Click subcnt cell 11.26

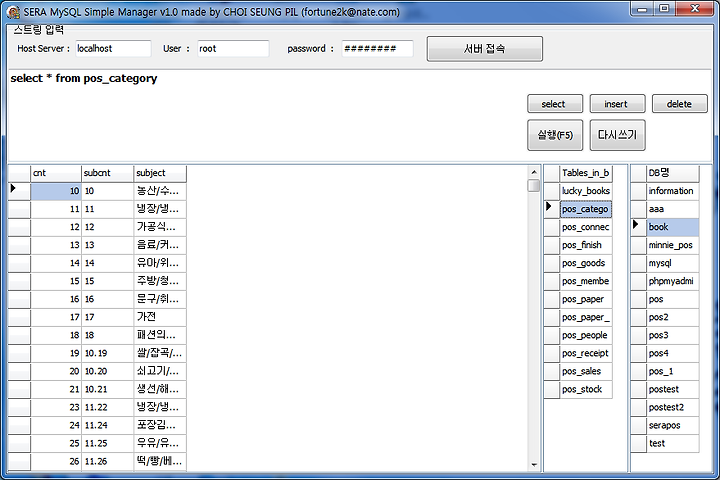click(107, 462)
